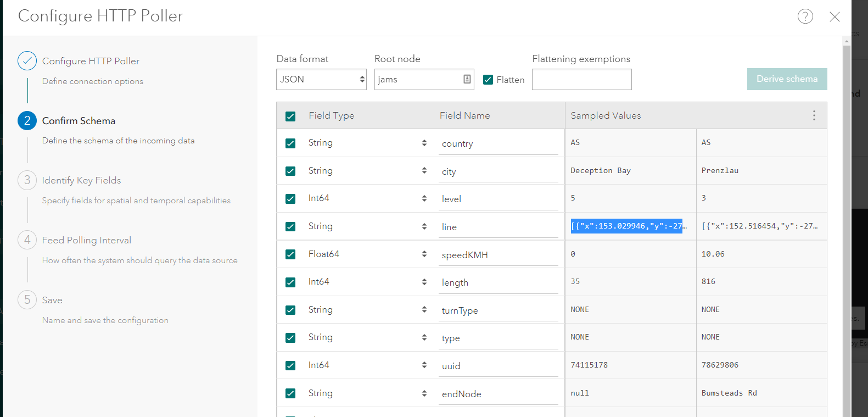
Task: Click the sampled value 74115178
Action: (589, 365)
